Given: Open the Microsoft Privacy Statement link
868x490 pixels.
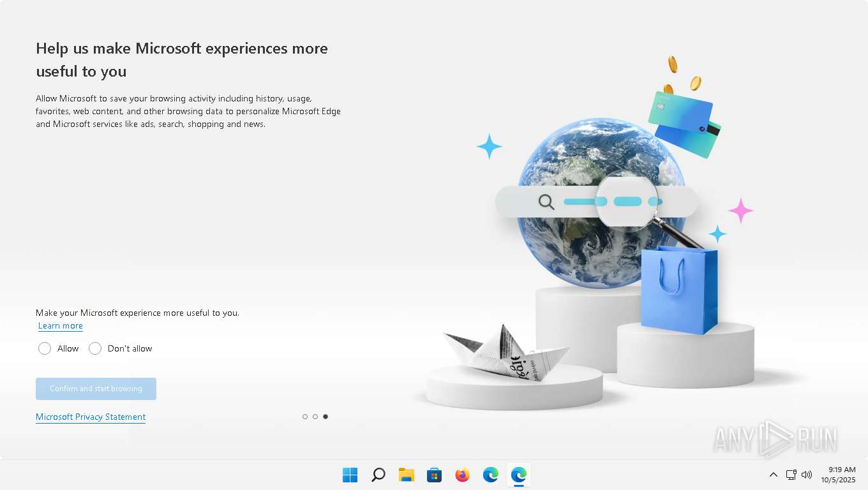Looking at the screenshot, I should pyautogui.click(x=91, y=417).
